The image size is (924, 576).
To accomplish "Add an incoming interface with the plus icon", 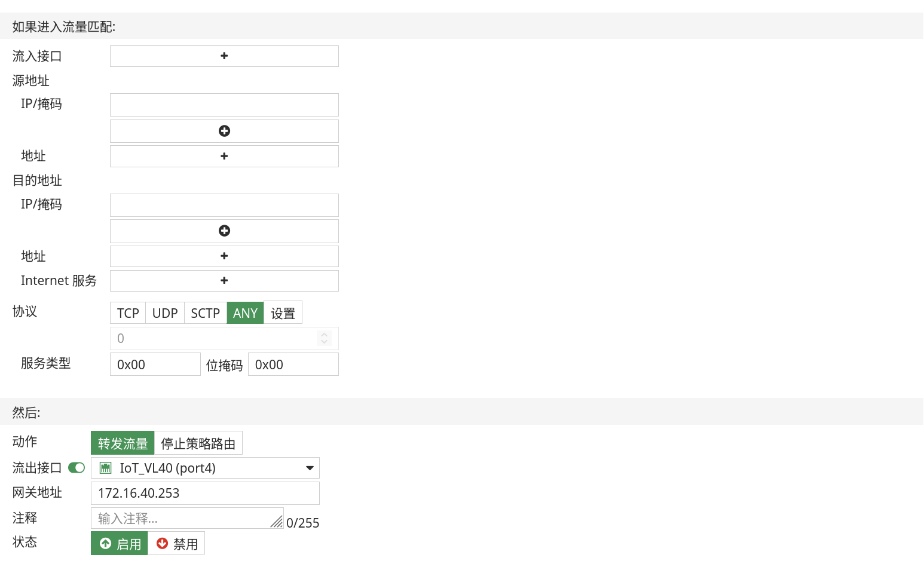I will point(224,56).
